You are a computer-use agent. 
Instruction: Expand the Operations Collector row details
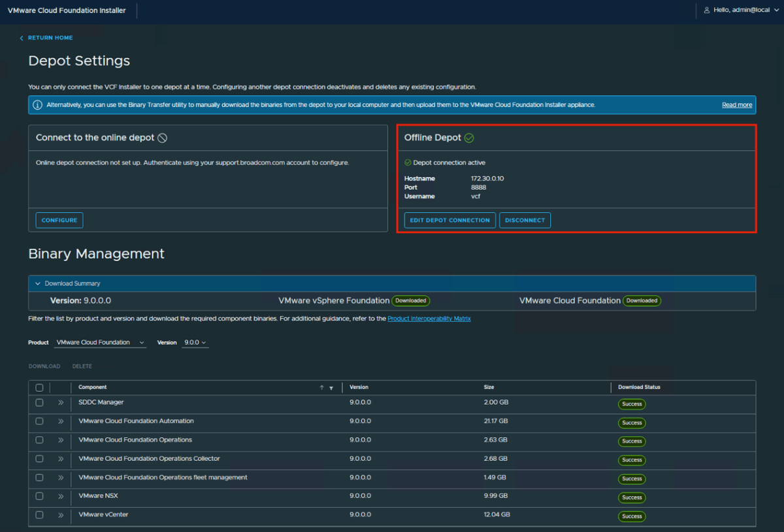[x=61, y=459]
